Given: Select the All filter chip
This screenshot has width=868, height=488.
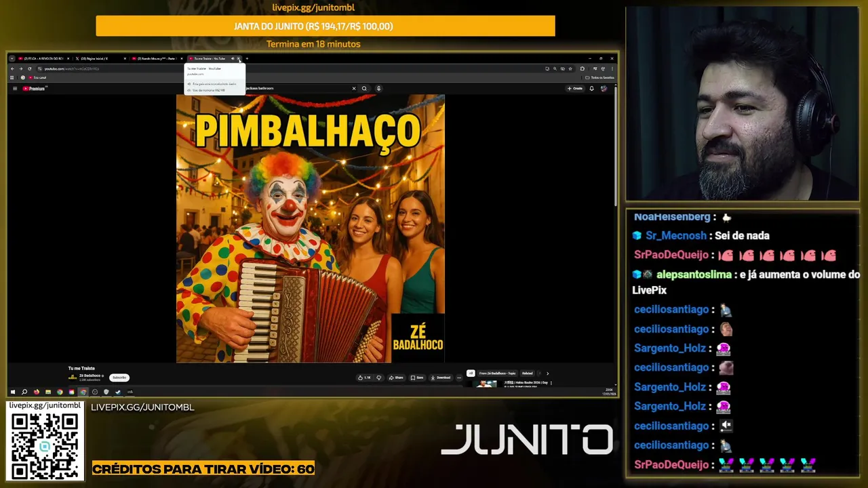Looking at the screenshot, I should 471,373.
